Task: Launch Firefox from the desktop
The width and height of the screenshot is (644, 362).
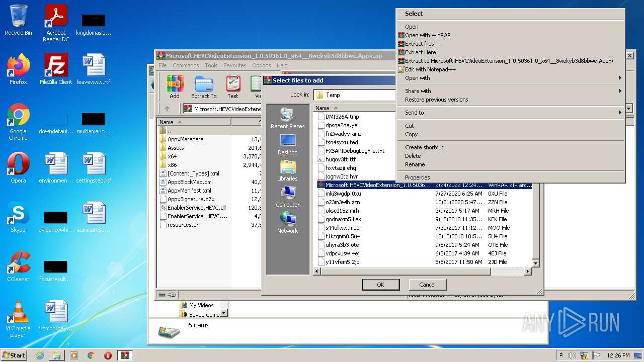Action: click(18, 69)
